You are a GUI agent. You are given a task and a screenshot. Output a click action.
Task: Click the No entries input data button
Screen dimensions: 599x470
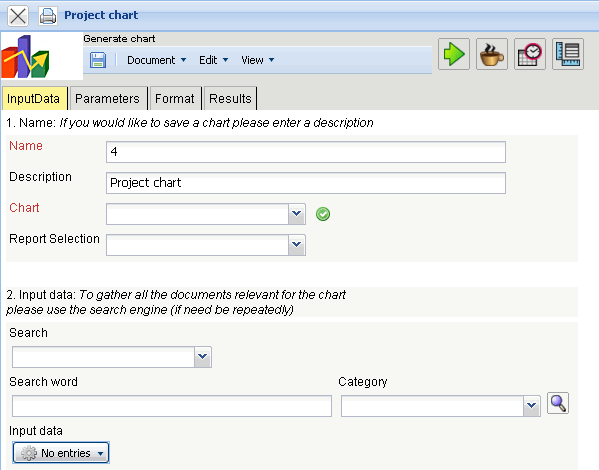pyautogui.click(x=61, y=453)
